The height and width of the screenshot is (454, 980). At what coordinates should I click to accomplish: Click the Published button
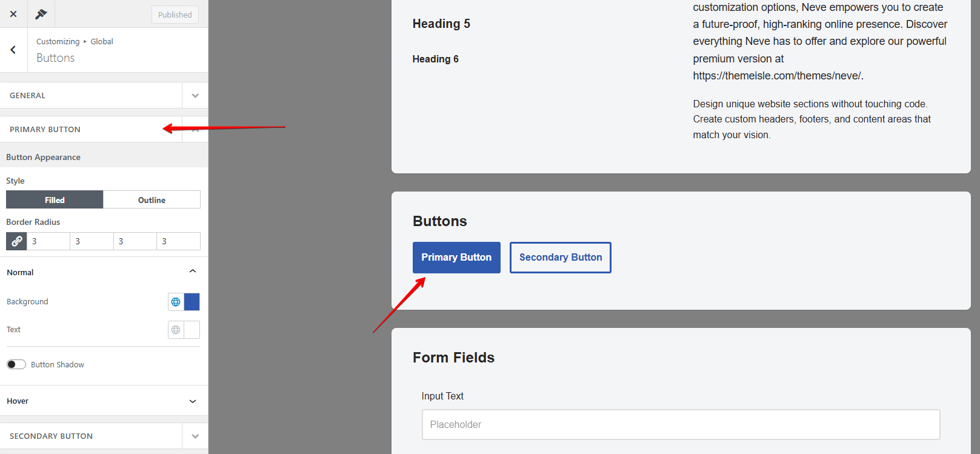click(175, 15)
